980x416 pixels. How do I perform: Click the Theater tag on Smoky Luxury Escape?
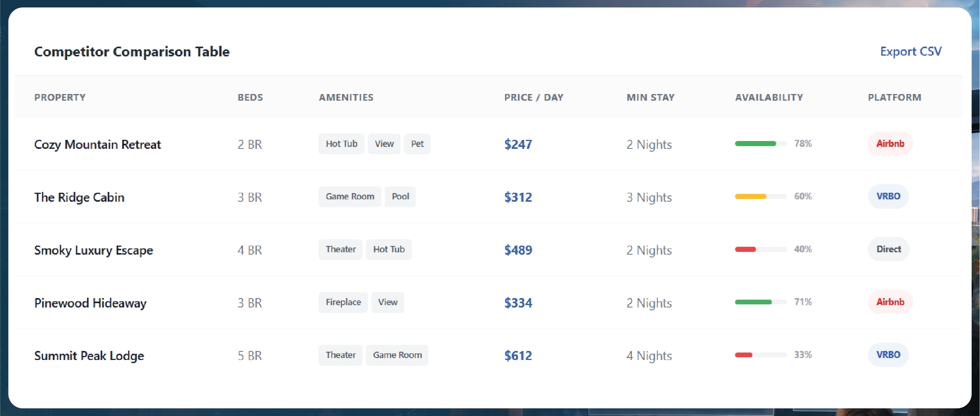click(x=341, y=250)
